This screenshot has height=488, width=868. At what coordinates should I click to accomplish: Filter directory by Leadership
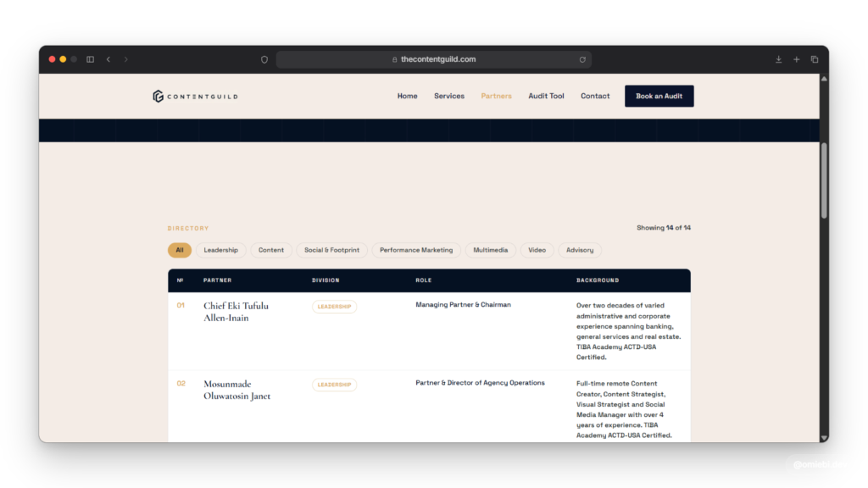coord(221,250)
